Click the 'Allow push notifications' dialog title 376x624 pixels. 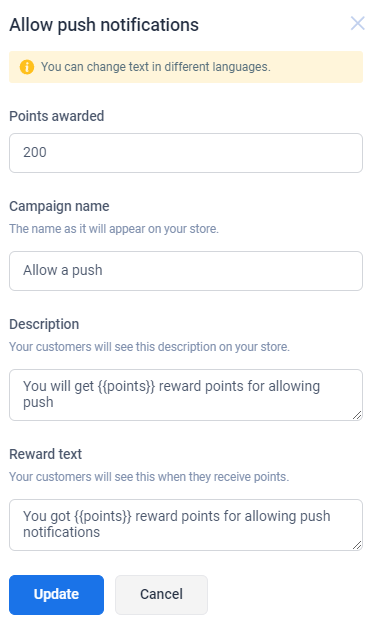pos(104,25)
